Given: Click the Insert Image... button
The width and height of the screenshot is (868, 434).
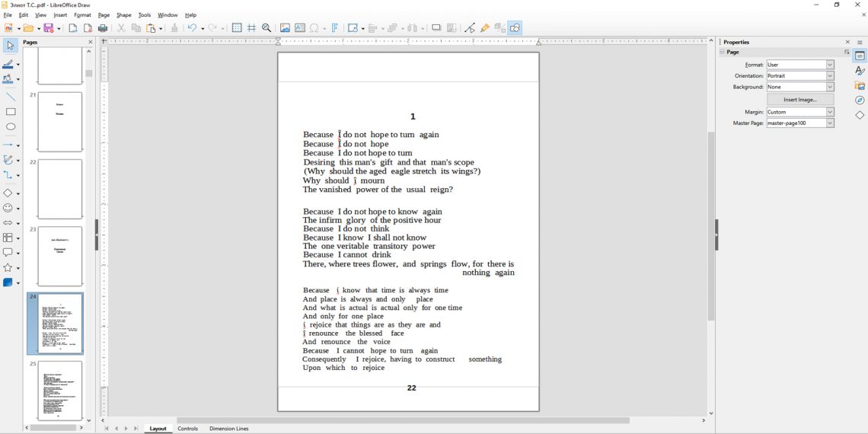Looking at the screenshot, I should click(799, 100).
